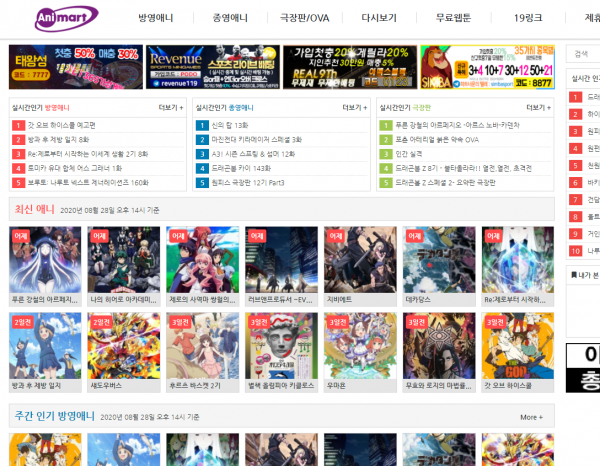Open the 종영애니 menu
The width and height of the screenshot is (600, 466).
[x=230, y=18]
